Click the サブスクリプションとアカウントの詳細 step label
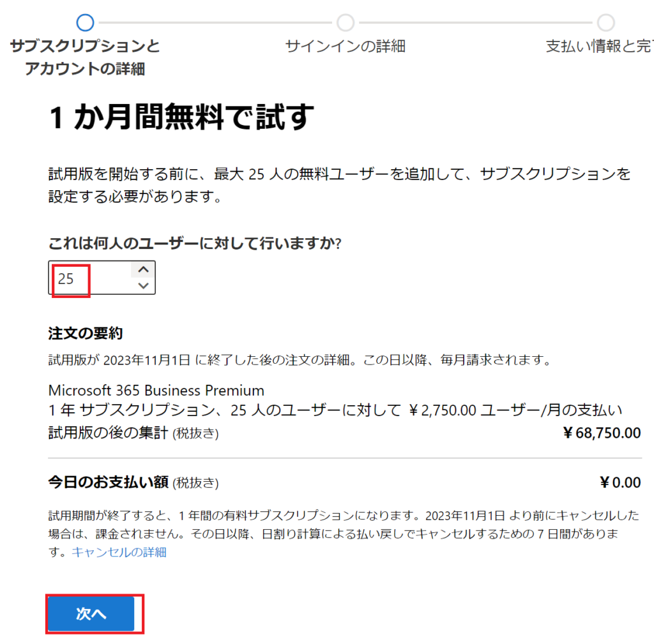654x644 pixels. 85,57
